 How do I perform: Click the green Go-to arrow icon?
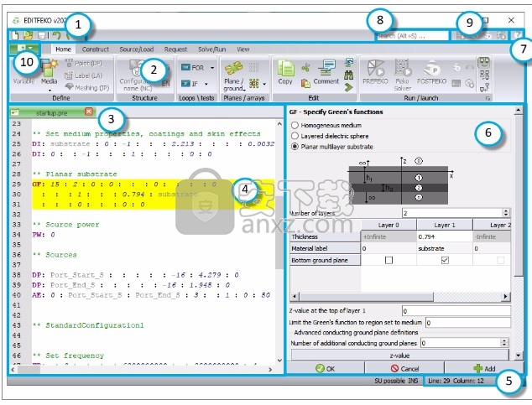[x=348, y=87]
